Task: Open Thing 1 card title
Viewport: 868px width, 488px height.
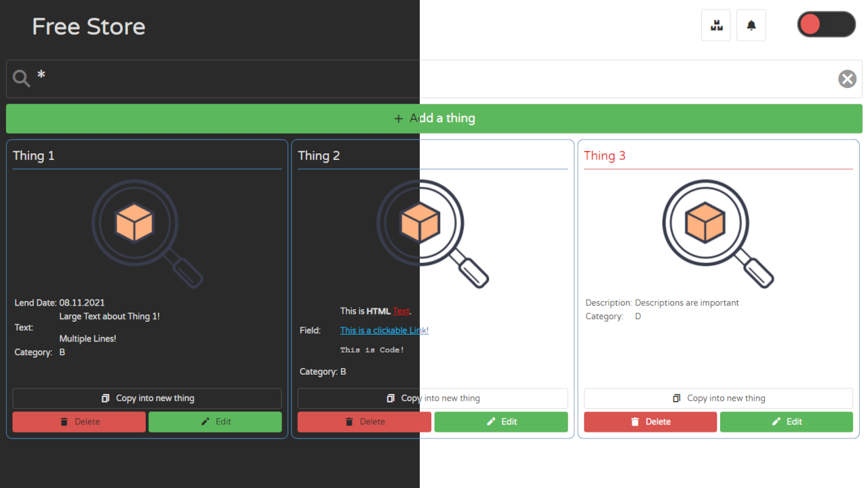Action: [34, 156]
